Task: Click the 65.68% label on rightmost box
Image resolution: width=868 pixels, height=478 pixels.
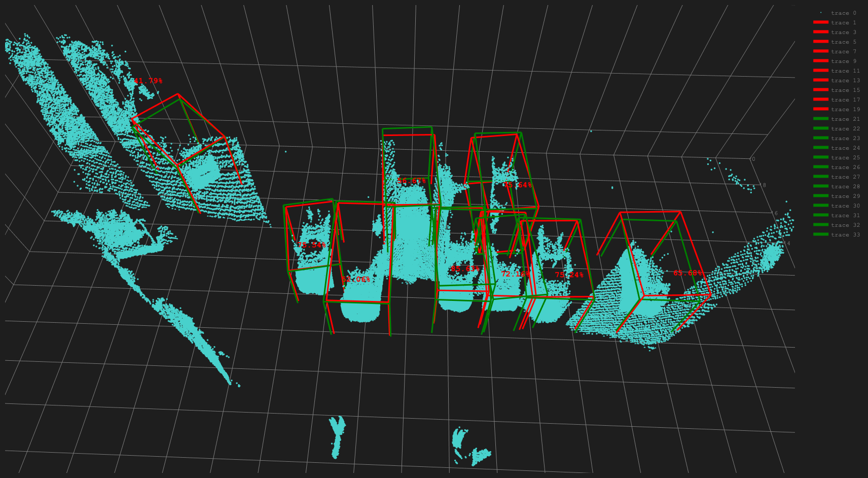Action: pos(688,273)
